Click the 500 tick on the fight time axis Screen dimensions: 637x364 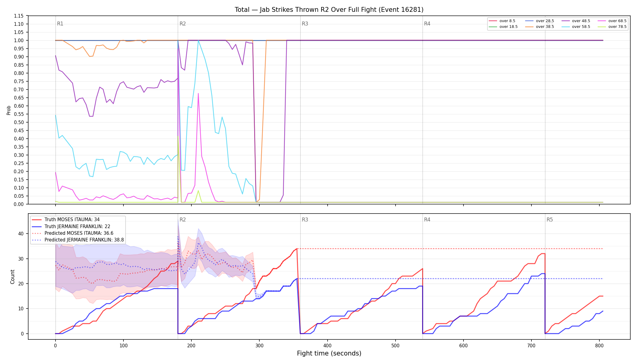[x=395, y=345]
